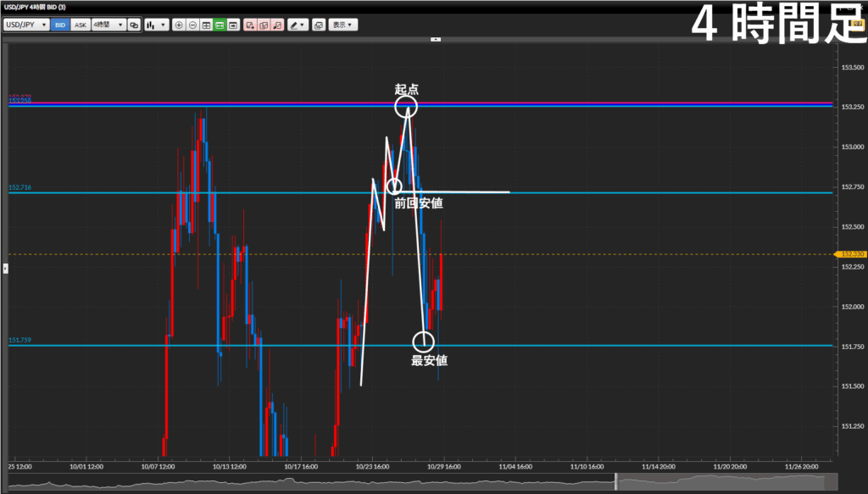
Task: Click the bottom overview range slider handle
Action: click(616, 481)
